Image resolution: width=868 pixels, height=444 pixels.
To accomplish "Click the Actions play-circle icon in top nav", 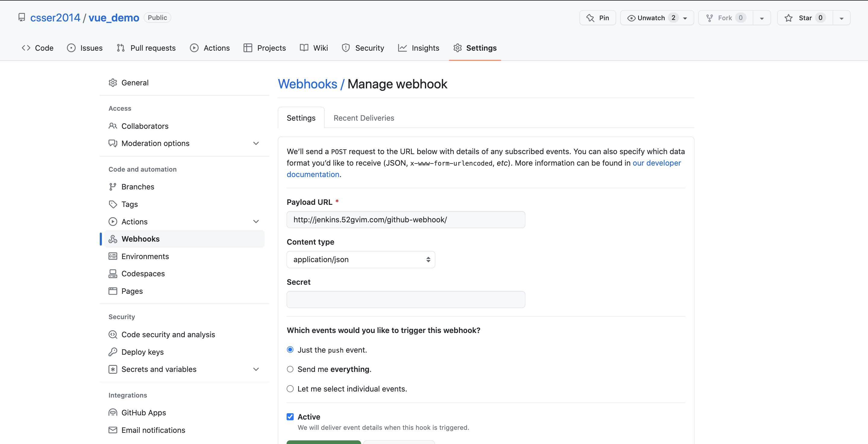I will (194, 48).
